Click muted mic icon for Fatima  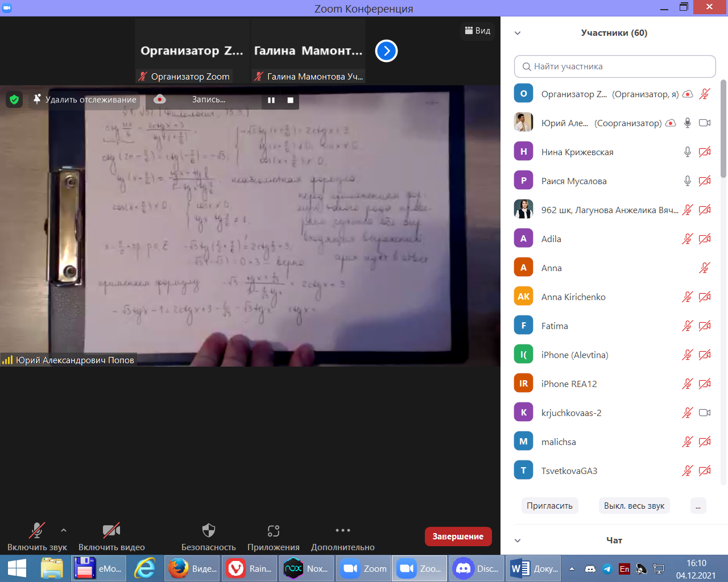coord(688,326)
